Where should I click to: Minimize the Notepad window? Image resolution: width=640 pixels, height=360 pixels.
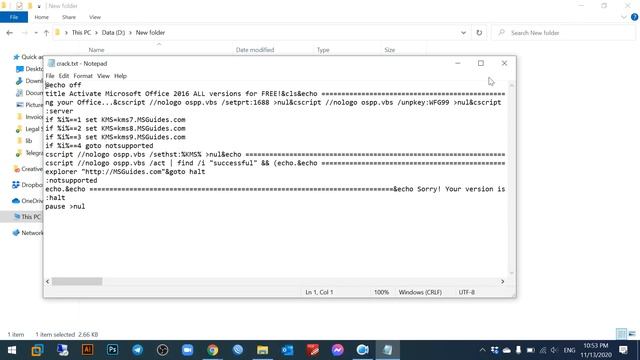[458, 63]
